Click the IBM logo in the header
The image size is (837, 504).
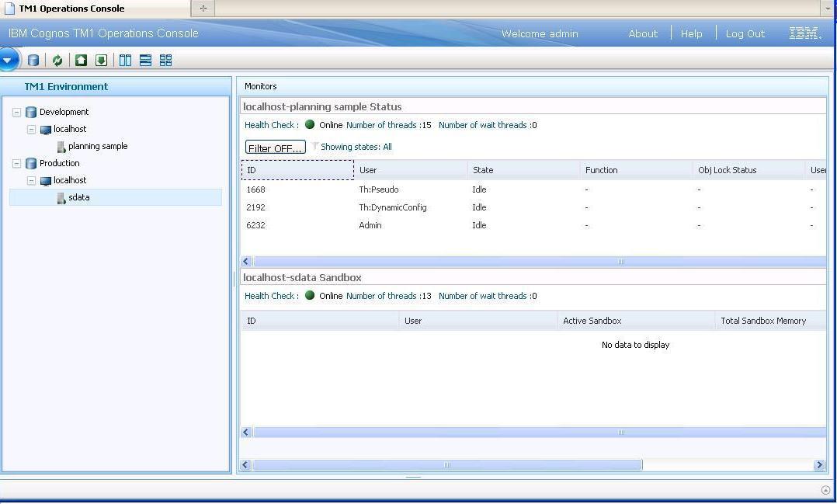coord(804,33)
